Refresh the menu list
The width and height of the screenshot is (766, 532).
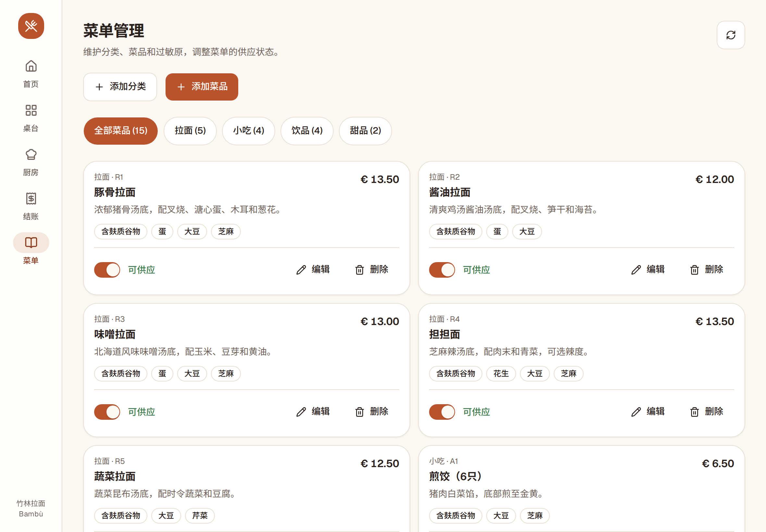tap(731, 35)
